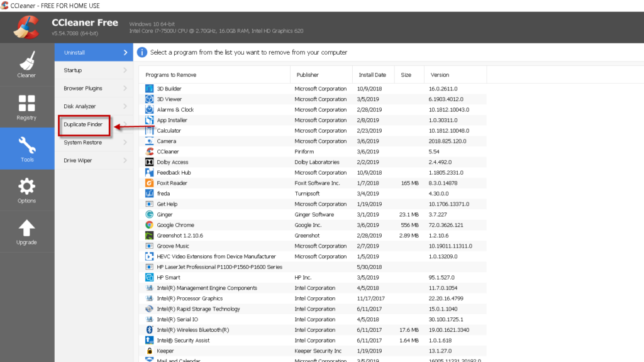Viewport: 644px width, 362px height.
Task: Click the chevron beside System Restore
Action: (x=125, y=143)
